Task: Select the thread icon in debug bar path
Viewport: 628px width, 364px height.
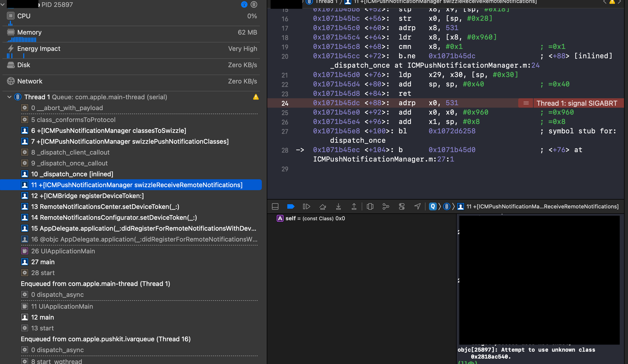Action: (447, 206)
